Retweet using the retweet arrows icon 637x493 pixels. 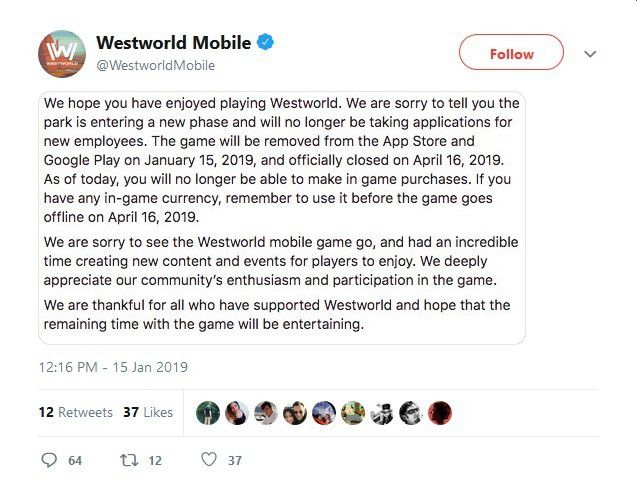click(129, 460)
